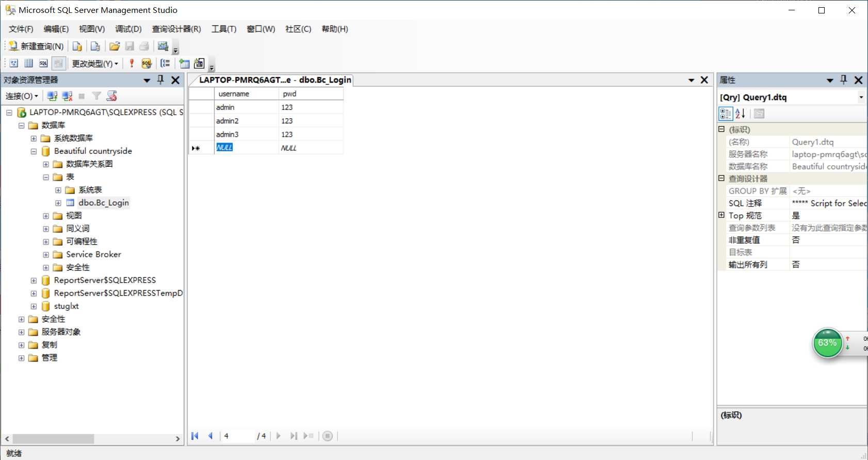Click the page-with-device query icon left of Open File
The image size is (868, 460).
pyautogui.click(x=95, y=46)
